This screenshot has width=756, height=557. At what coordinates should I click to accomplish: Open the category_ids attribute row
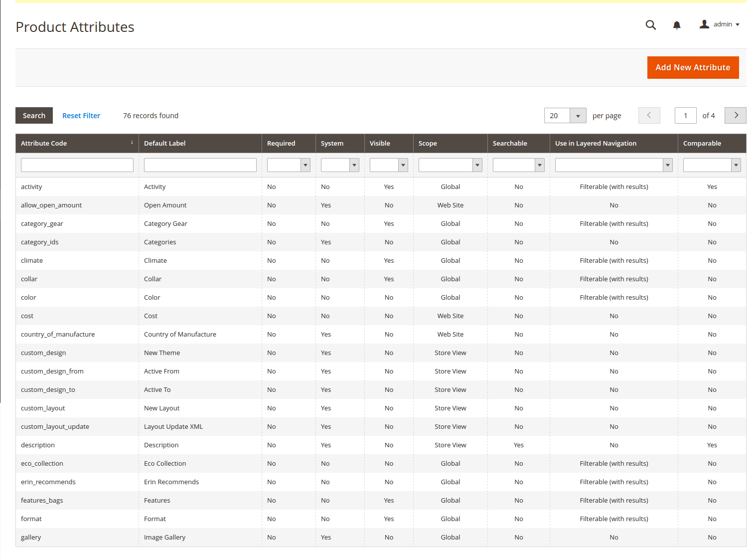click(x=381, y=242)
